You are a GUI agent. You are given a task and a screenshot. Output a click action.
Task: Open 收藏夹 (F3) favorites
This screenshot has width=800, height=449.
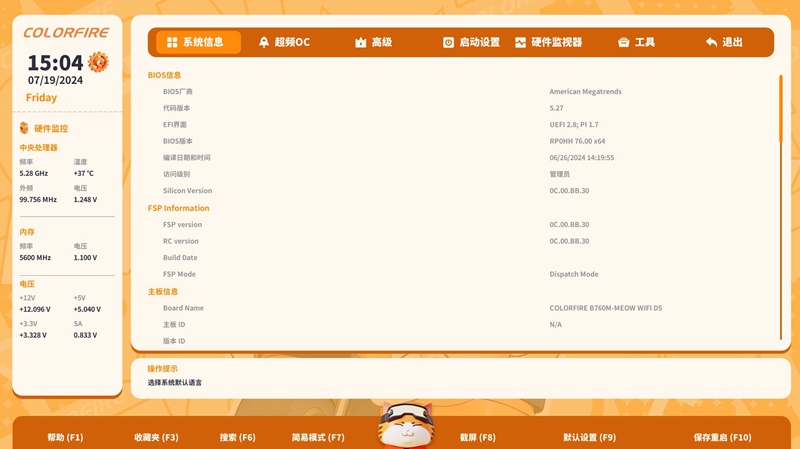point(156,437)
